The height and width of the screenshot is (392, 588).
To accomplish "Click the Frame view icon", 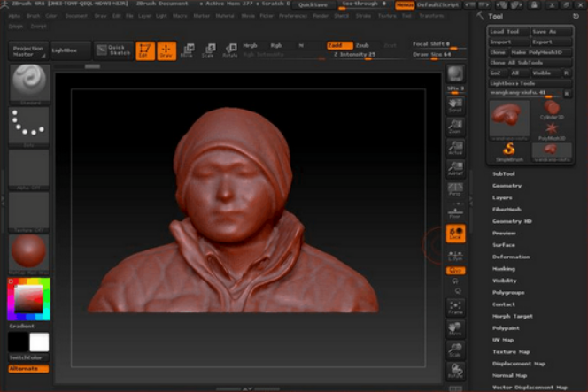I will pos(456,306).
